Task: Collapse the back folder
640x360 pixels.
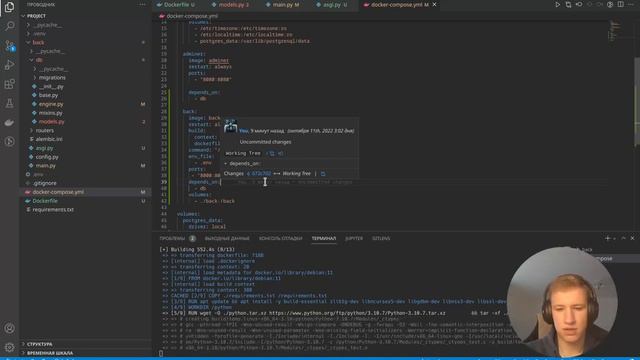Action: click(x=38, y=42)
